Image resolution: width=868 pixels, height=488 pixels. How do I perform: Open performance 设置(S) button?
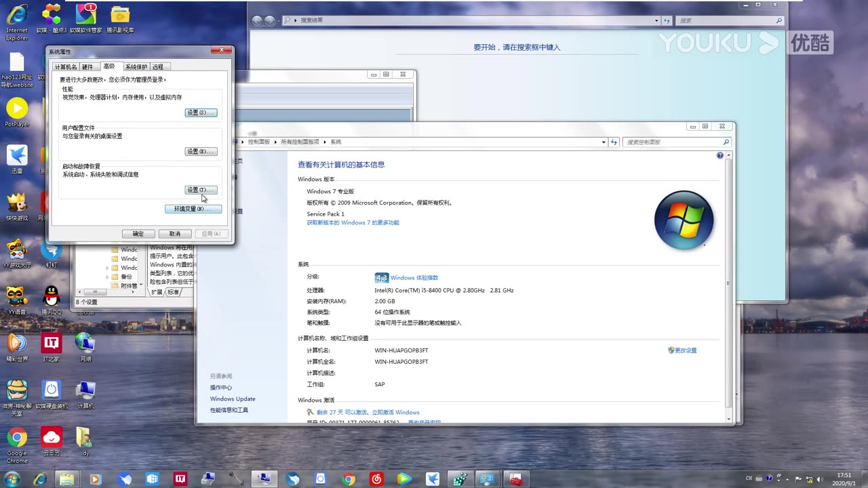tap(201, 113)
